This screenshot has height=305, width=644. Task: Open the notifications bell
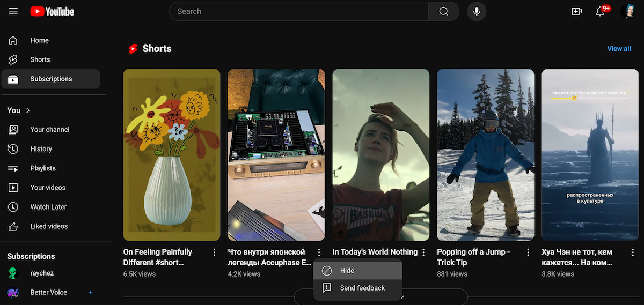601,11
